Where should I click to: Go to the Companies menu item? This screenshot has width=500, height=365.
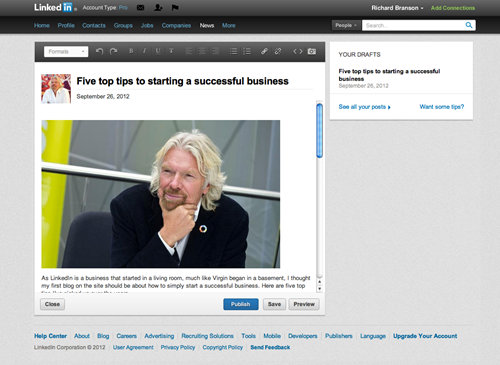176,25
